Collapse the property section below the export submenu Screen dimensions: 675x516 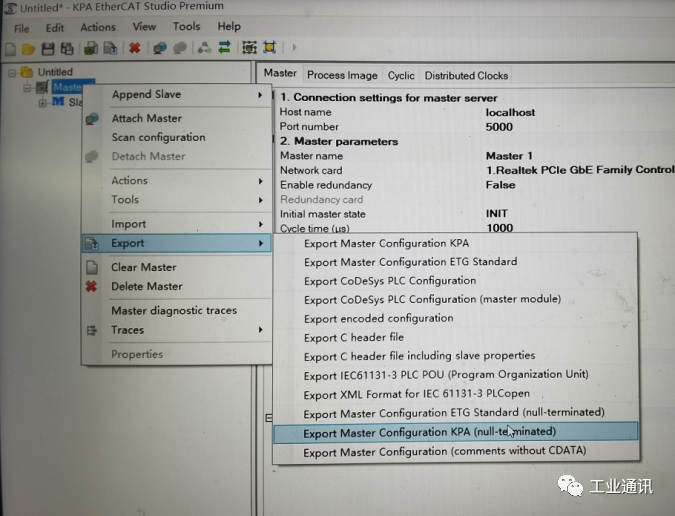coord(269,418)
